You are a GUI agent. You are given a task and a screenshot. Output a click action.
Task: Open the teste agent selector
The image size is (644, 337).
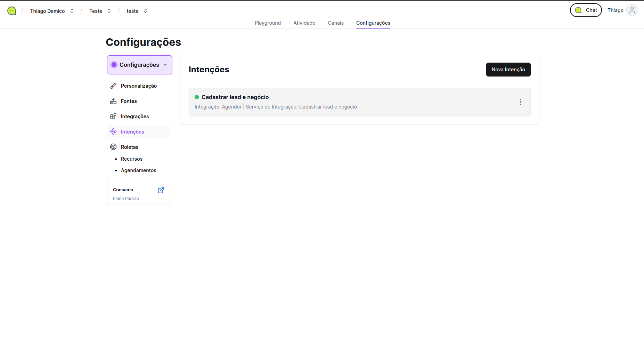coord(137,11)
